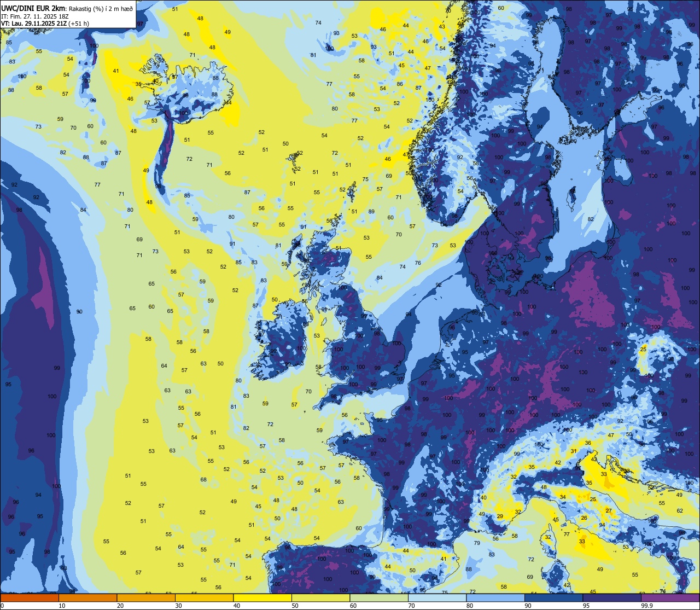Click the 70–80 light blue legend swatch
Viewport: 700px width, 610px height.
437,597
